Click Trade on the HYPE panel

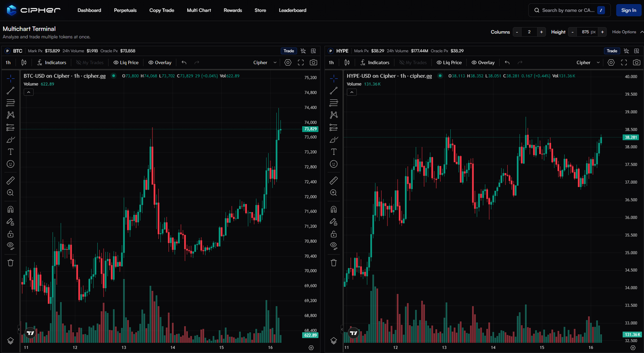pyautogui.click(x=612, y=51)
